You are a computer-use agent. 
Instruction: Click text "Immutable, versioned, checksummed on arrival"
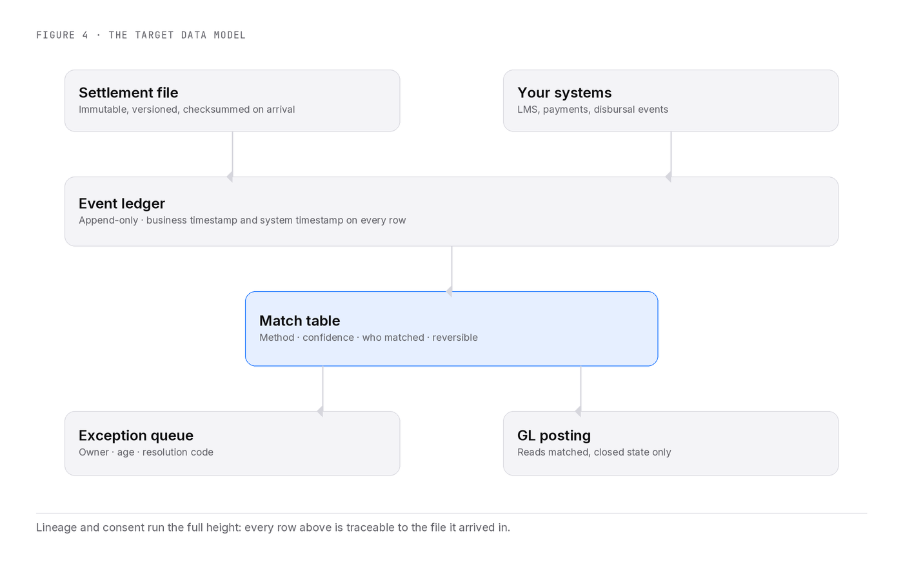click(x=187, y=109)
